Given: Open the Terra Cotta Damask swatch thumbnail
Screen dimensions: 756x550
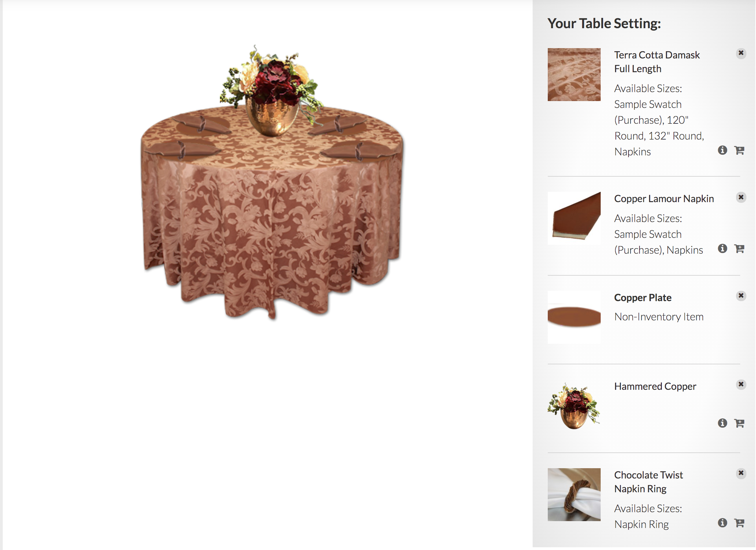Looking at the screenshot, I should pos(574,75).
